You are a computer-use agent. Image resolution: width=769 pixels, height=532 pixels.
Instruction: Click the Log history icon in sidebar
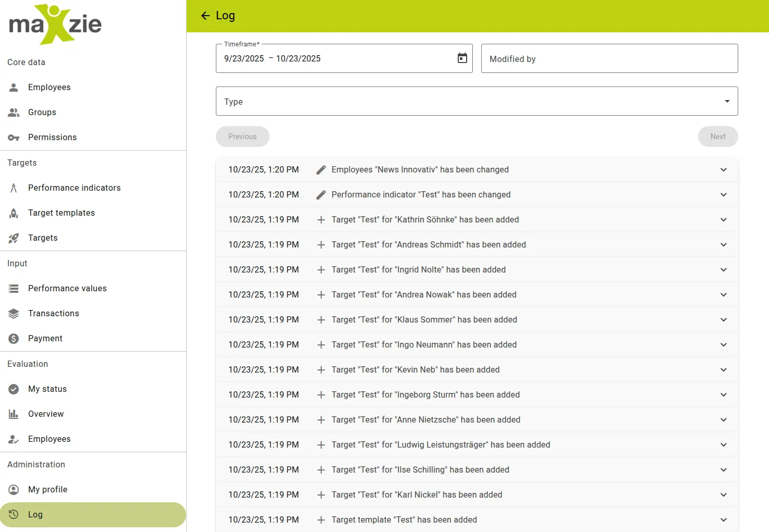coord(14,514)
